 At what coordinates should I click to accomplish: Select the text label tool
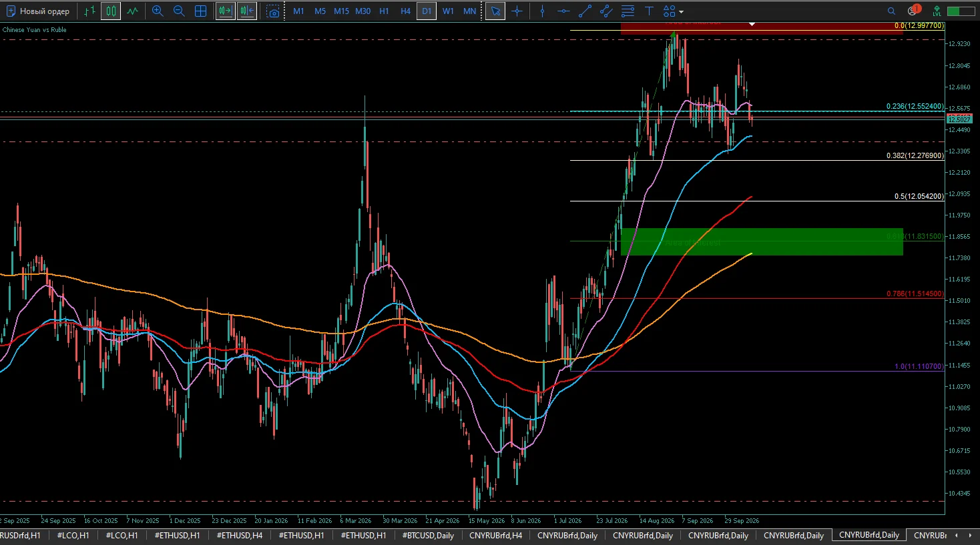[649, 11]
